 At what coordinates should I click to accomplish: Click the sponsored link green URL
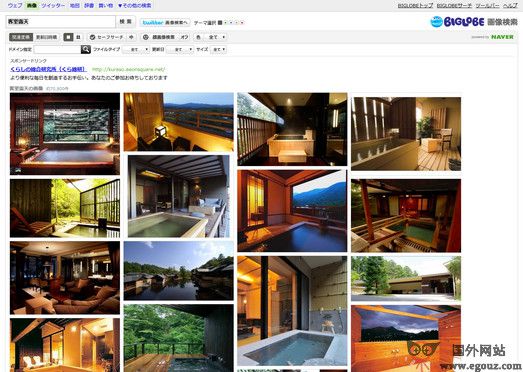click(128, 69)
